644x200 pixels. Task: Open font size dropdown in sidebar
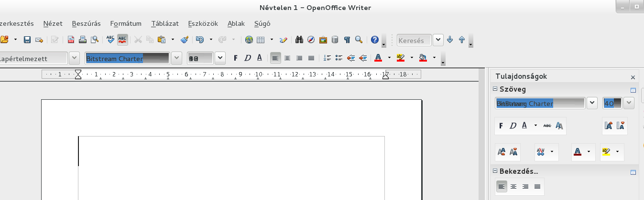click(629, 103)
